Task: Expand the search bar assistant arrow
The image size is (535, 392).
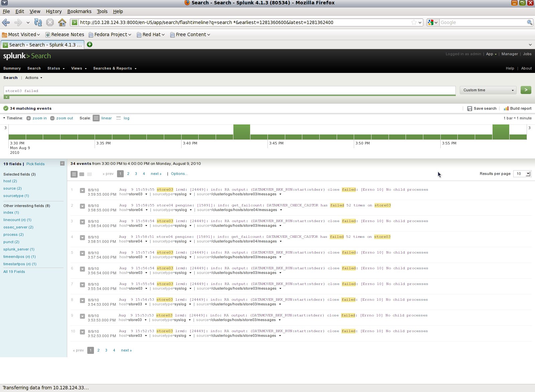Action: pos(6,97)
